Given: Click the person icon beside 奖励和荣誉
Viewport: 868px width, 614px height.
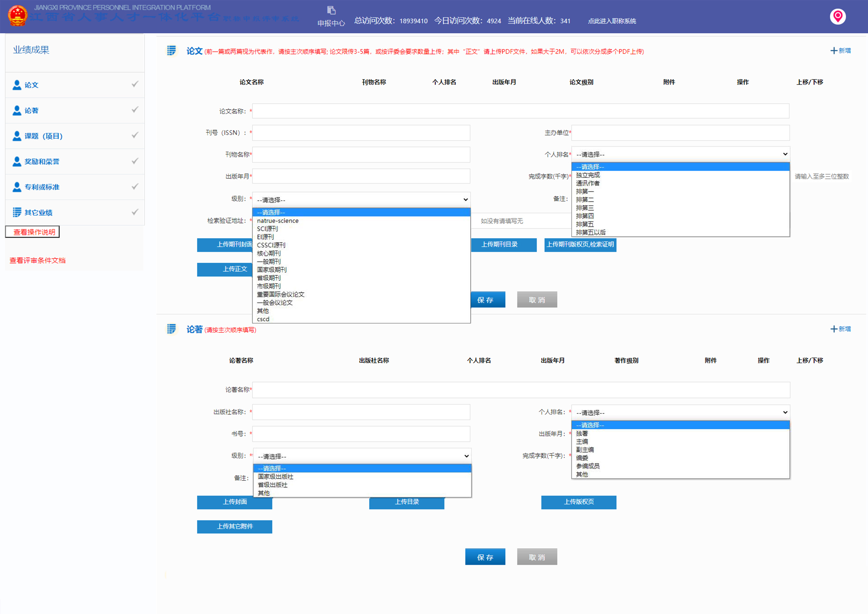Looking at the screenshot, I should click(x=17, y=161).
